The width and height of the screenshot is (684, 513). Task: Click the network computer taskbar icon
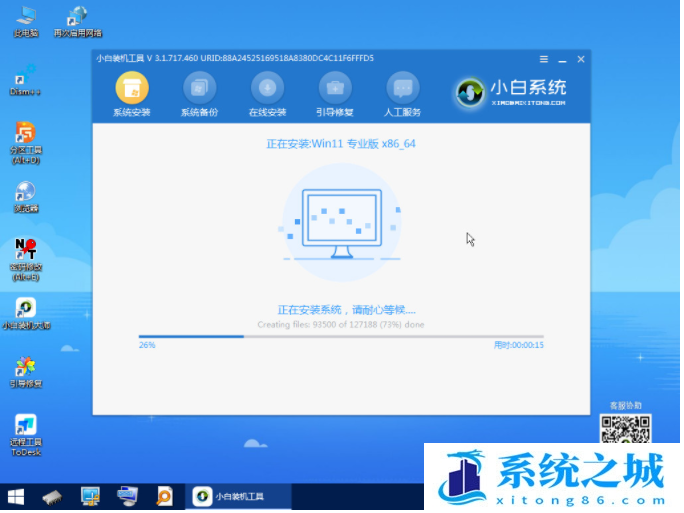pos(127,496)
